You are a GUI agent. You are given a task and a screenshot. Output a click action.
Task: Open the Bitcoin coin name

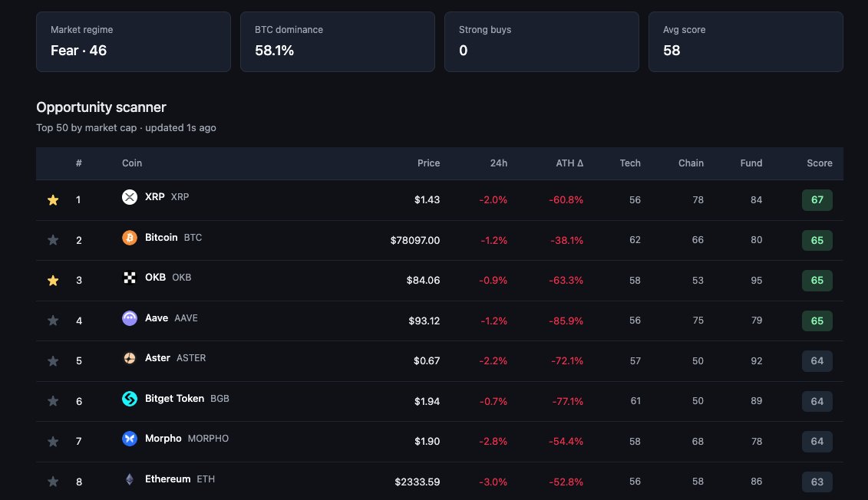[x=161, y=237]
